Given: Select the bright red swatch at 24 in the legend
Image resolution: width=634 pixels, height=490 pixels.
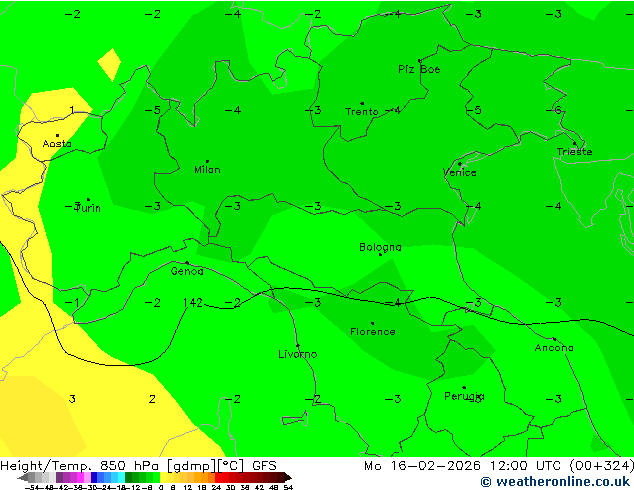Looking at the screenshot, I should tap(219, 477).
